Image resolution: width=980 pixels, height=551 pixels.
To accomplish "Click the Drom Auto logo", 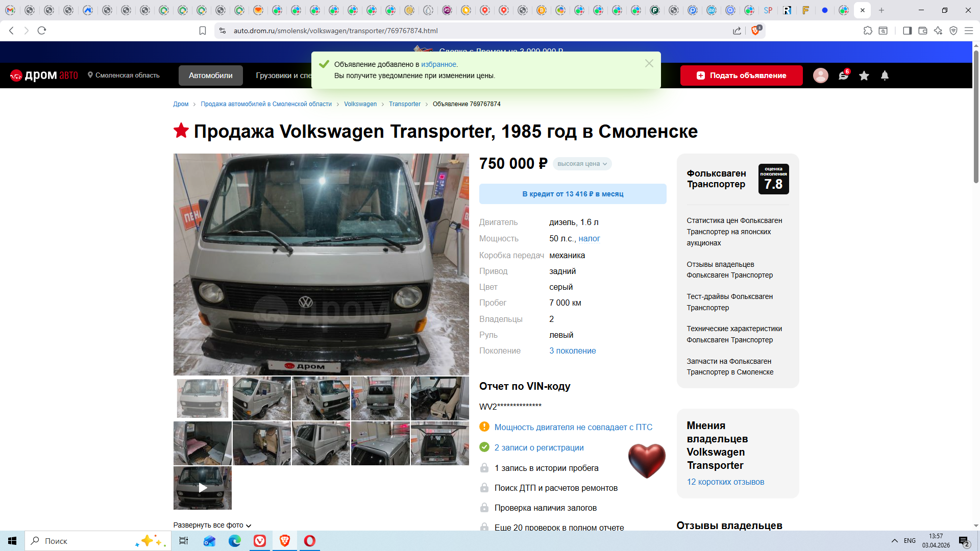I will (x=44, y=76).
